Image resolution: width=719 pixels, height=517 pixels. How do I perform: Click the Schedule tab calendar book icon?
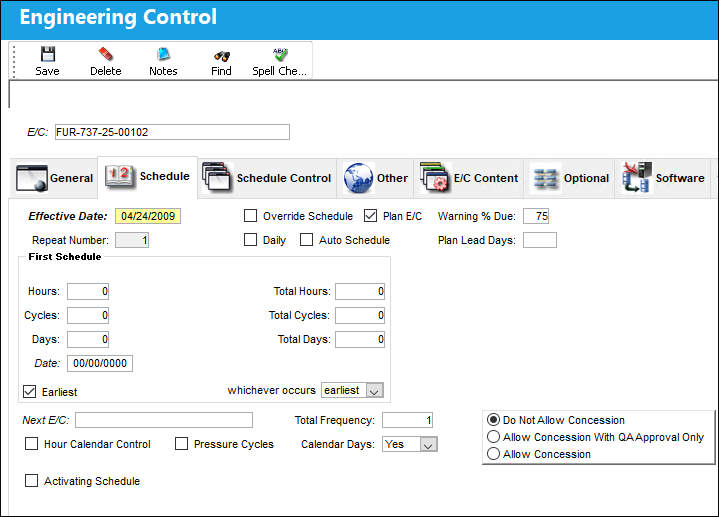pyautogui.click(x=119, y=176)
